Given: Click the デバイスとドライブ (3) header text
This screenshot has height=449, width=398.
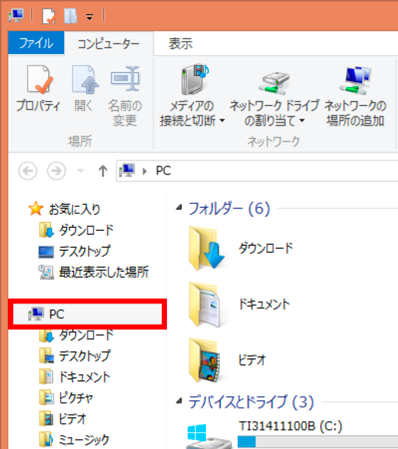Looking at the screenshot, I should [x=251, y=402].
